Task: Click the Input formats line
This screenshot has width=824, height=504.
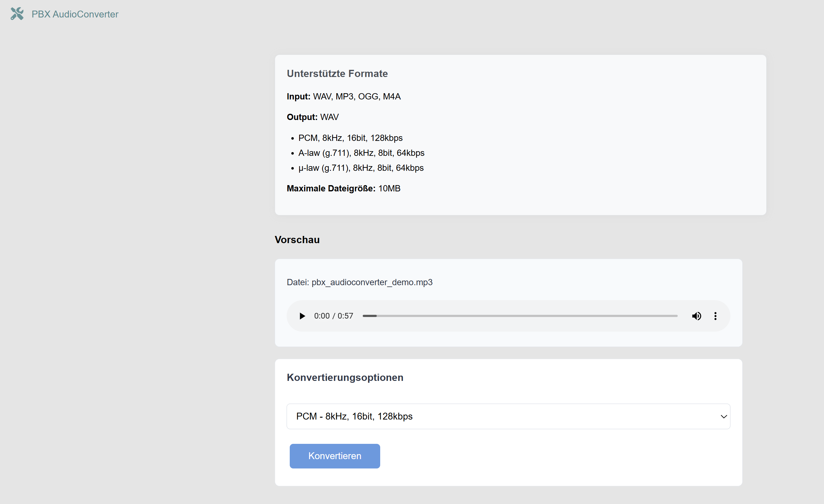Action: tap(343, 96)
